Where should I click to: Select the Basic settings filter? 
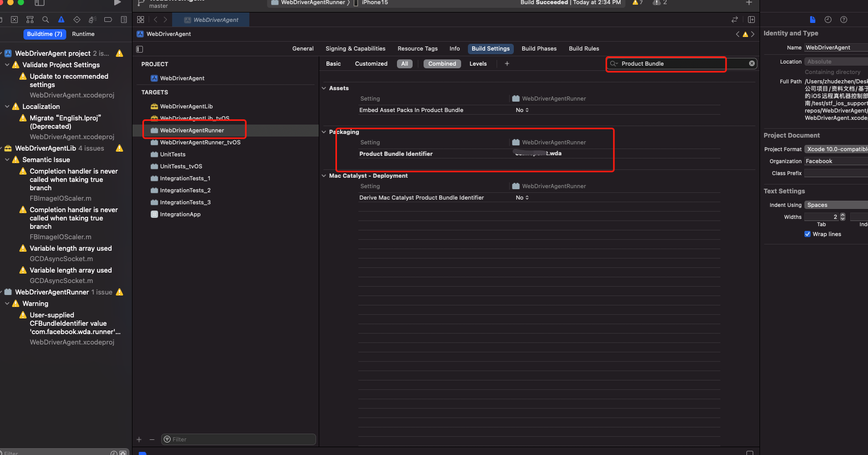coord(333,64)
